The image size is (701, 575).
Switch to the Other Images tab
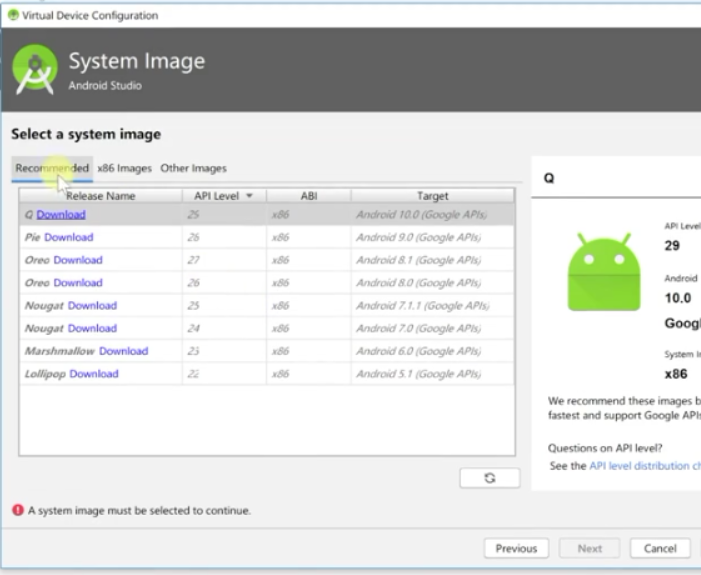pos(194,168)
